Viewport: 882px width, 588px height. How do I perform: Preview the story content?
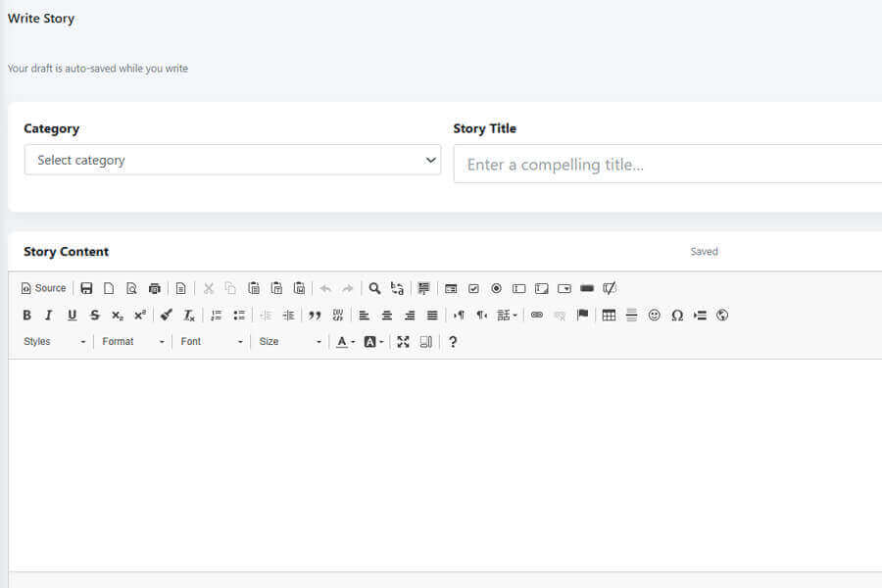(x=132, y=287)
